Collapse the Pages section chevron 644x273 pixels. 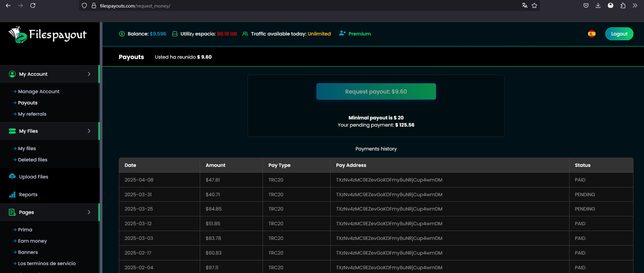pyautogui.click(x=89, y=212)
